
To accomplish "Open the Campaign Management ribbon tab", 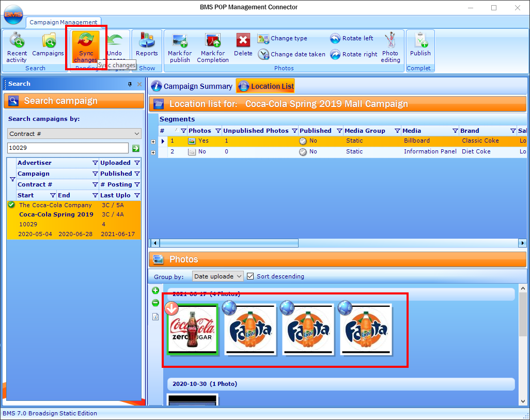I will 63,22.
